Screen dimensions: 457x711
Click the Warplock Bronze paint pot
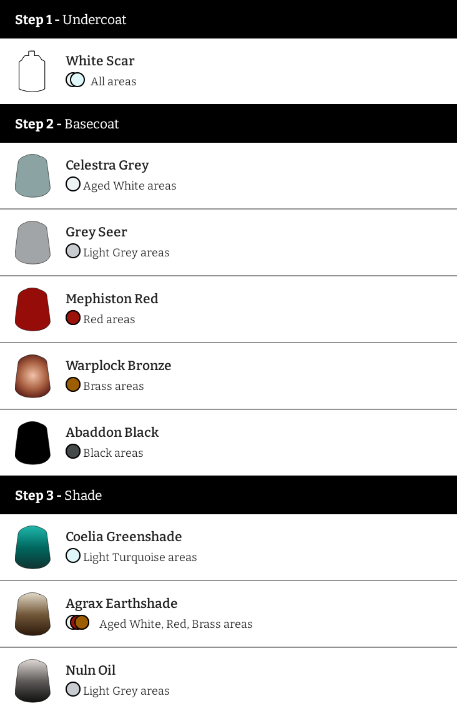[x=33, y=376]
